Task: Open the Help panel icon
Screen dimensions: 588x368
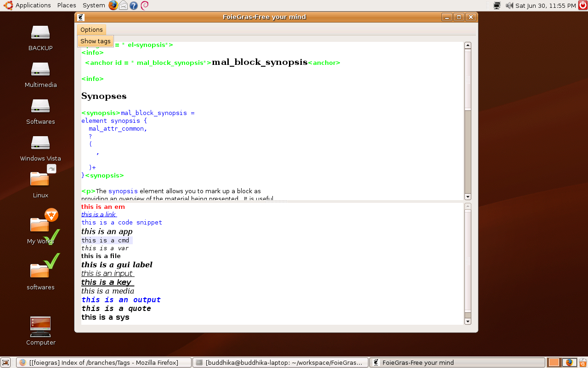Action: [134, 6]
